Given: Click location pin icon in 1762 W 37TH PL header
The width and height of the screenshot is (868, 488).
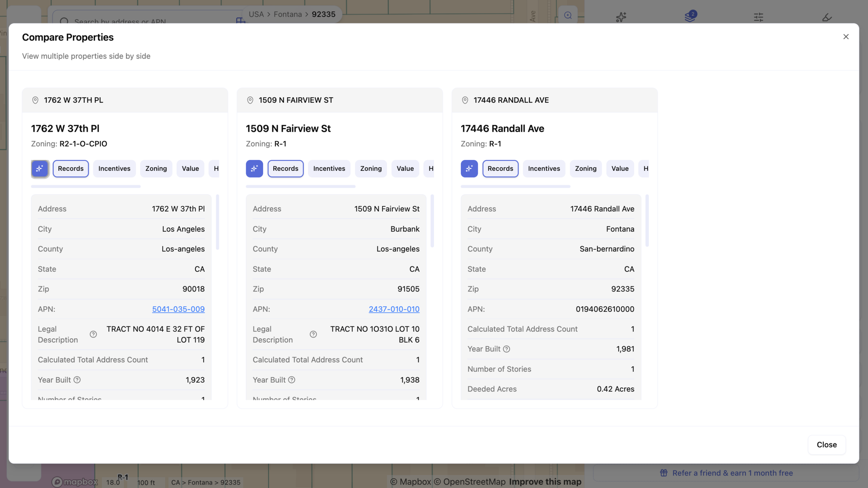Looking at the screenshot, I should (35, 100).
